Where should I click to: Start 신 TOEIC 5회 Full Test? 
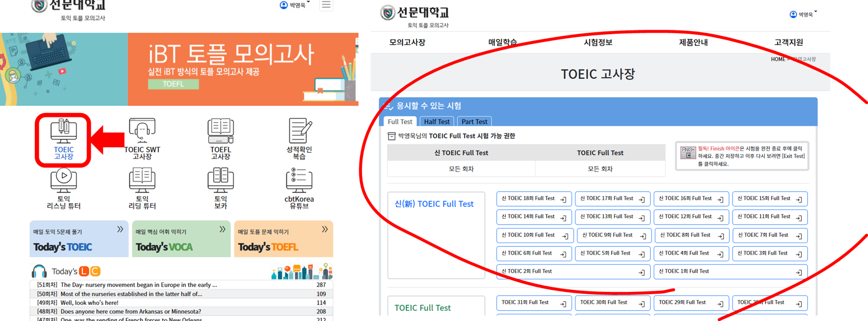612,253
